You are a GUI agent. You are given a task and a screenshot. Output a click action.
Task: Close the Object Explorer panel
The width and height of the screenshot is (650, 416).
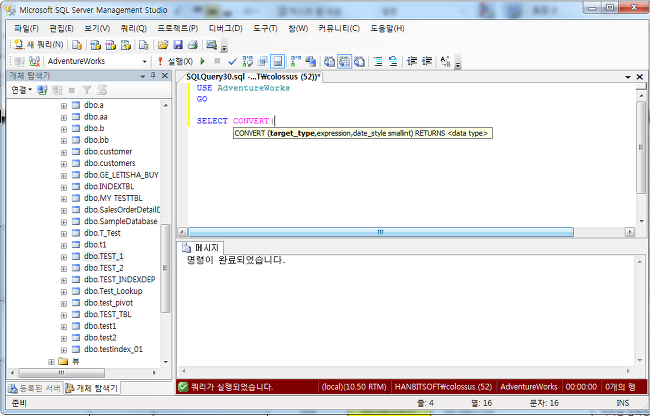pos(165,76)
